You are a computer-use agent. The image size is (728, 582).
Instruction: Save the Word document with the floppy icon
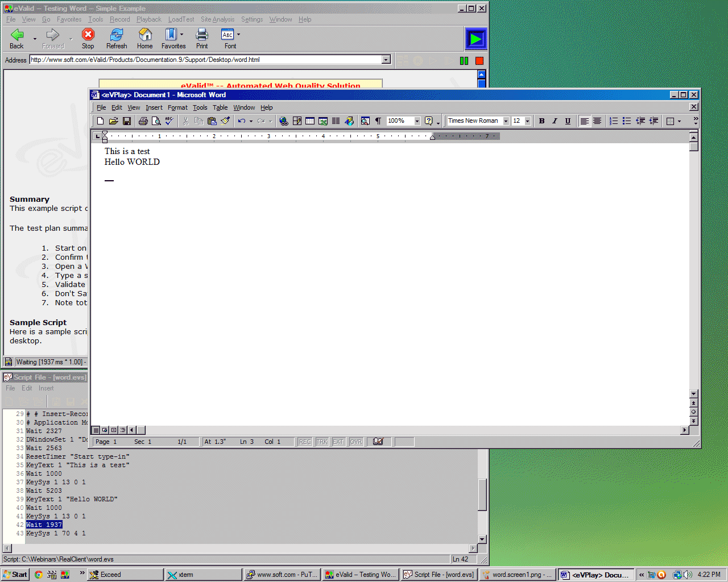pos(127,121)
